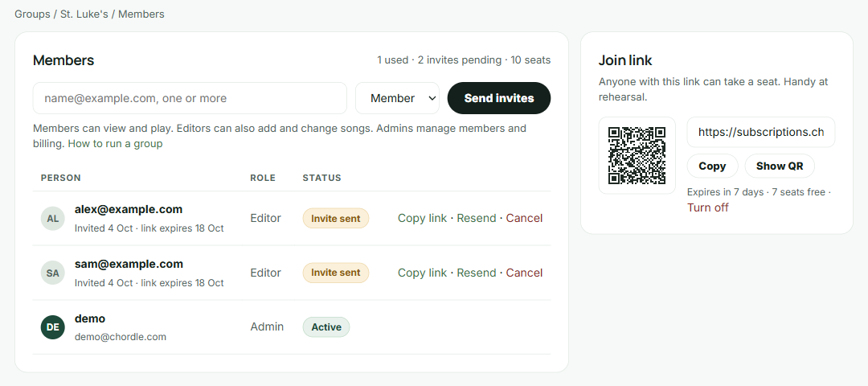The image size is (868, 386).
Task: Click the PERSON column header
Action: coord(61,178)
